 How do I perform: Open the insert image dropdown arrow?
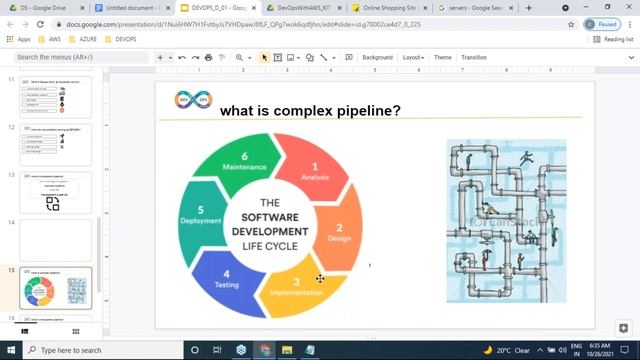point(298,58)
